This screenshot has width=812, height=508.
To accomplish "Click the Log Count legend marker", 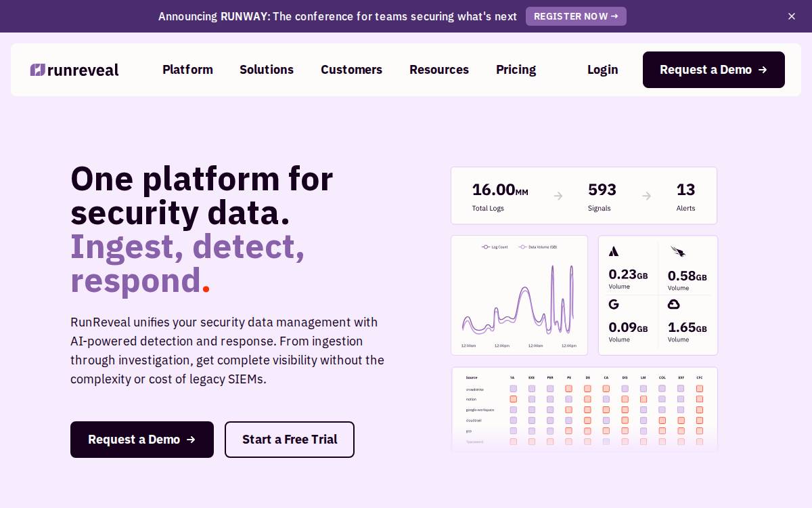I will point(485,247).
